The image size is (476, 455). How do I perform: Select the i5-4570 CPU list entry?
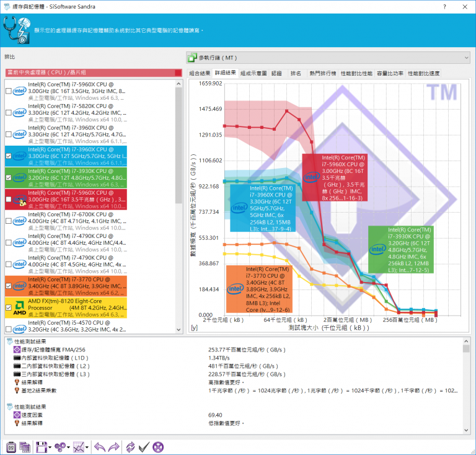click(66, 326)
